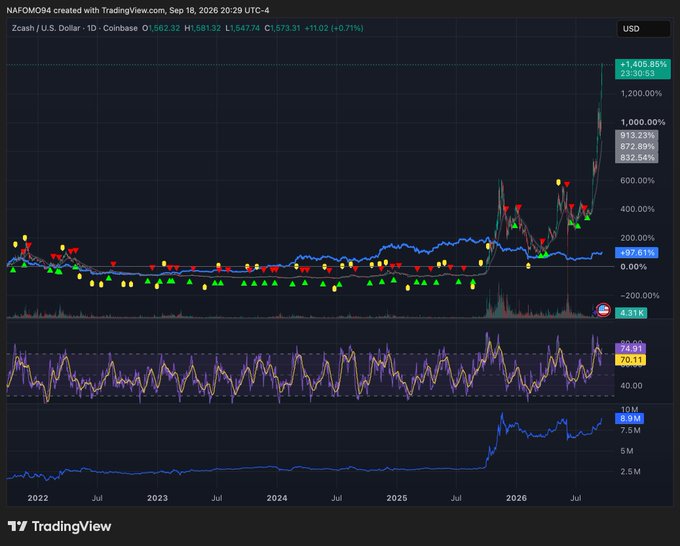Click the highest yellow dot marker near 600%
Viewport: 680px width, 546px height.
[x=559, y=182]
